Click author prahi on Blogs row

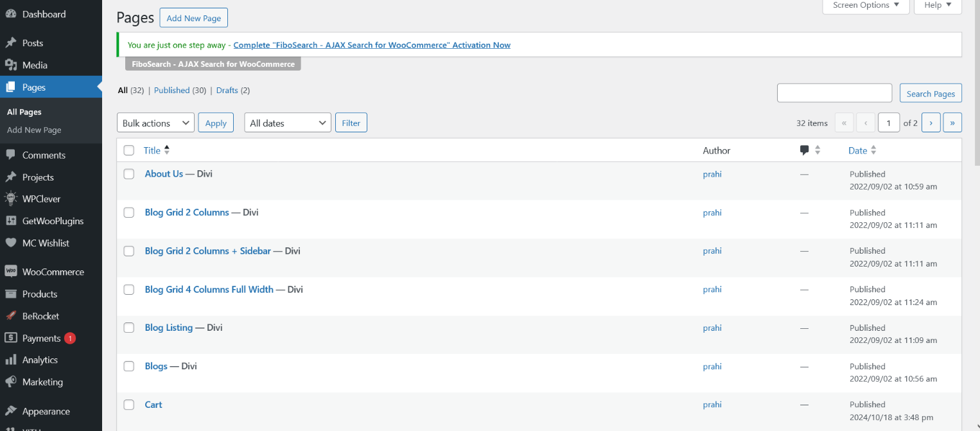point(712,367)
